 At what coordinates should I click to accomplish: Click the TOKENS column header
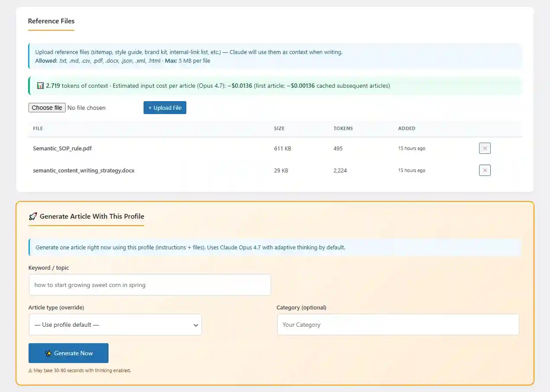[343, 128]
